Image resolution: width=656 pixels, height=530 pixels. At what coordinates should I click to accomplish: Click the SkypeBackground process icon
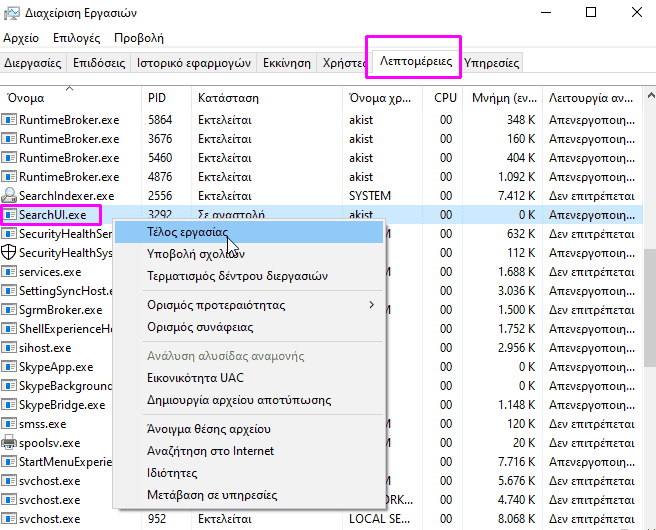point(9,386)
